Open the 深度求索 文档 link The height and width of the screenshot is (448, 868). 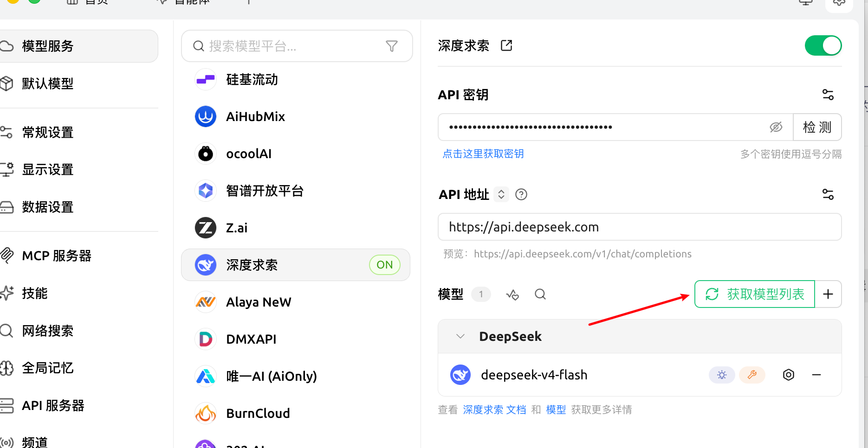pos(494,410)
